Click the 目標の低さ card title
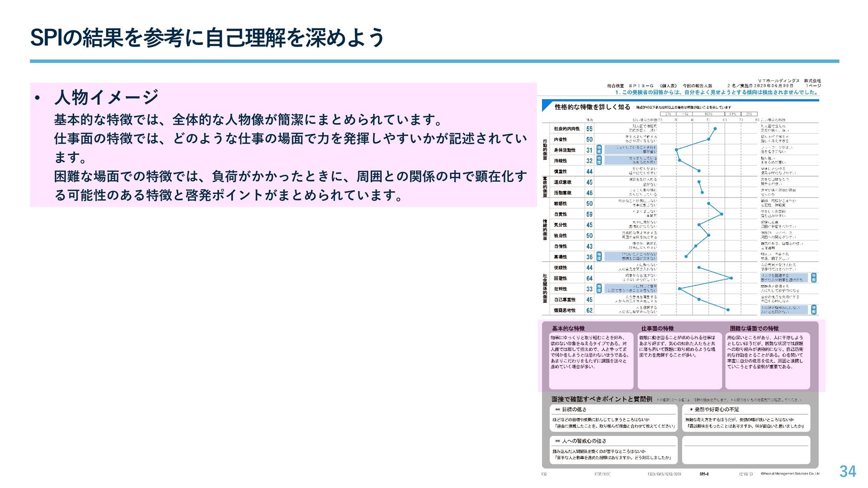The image size is (868, 488). point(574,409)
